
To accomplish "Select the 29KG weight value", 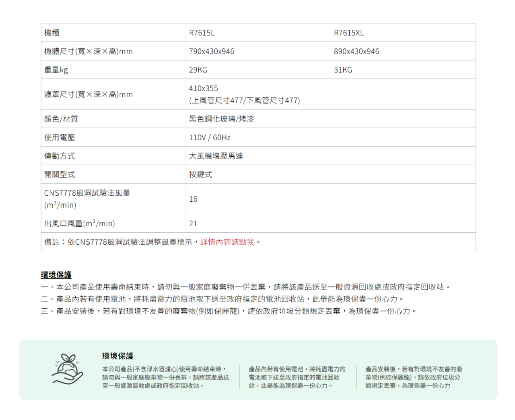I will tap(198, 70).
